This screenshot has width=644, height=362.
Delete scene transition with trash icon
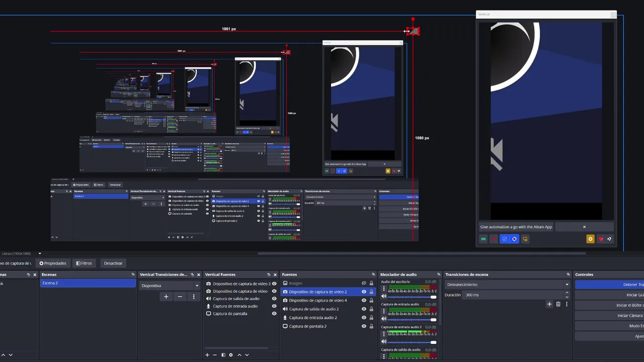558,304
